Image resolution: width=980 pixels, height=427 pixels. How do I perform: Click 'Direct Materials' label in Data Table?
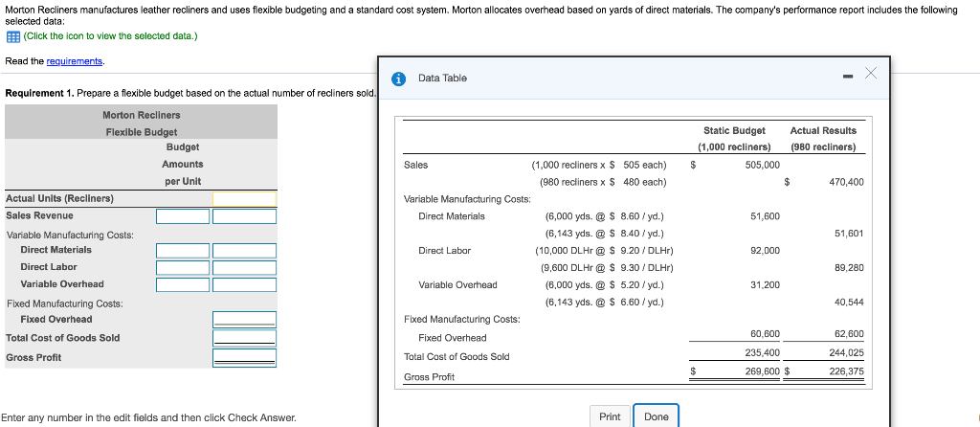452,216
